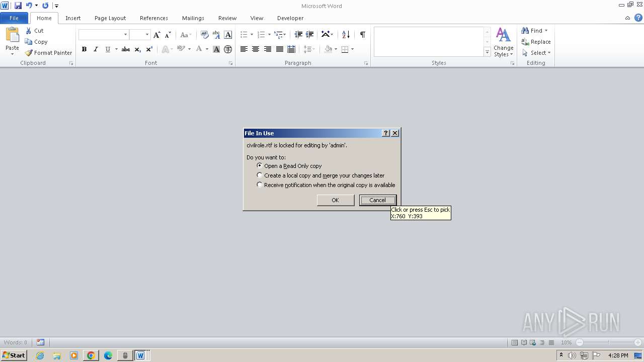Viewport: 644px width, 362px height.
Task: Open Word Help question mark icon
Action: click(638, 18)
